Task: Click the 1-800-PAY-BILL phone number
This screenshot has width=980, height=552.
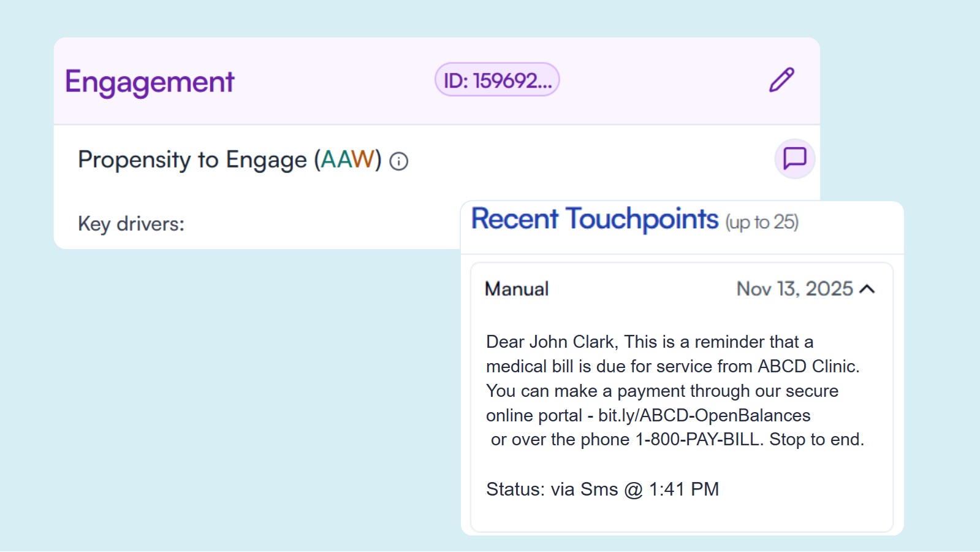Action: (697, 440)
